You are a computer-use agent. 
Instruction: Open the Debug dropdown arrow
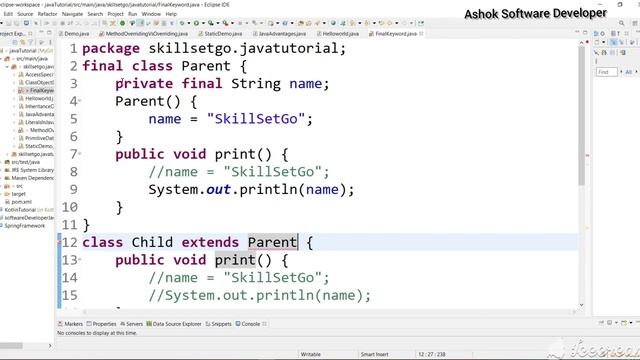[189, 23]
